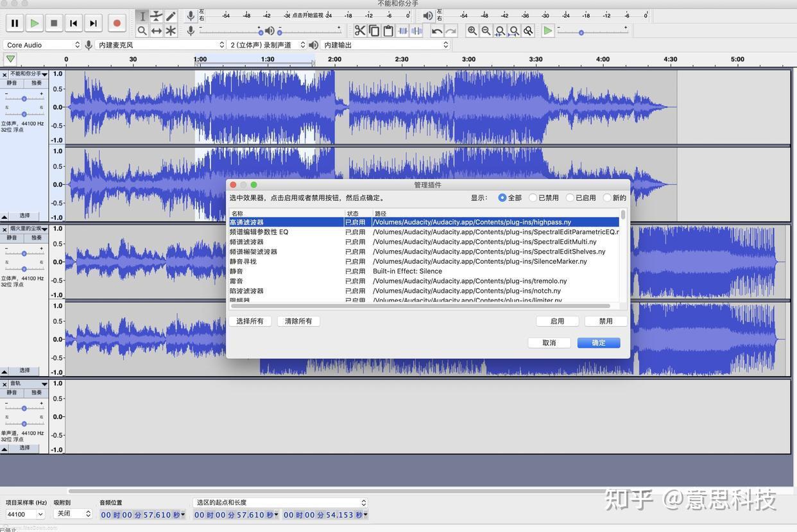Screen dimensions: 797x532
Task: Open the Core Audio host dropdown
Action: click(42, 45)
